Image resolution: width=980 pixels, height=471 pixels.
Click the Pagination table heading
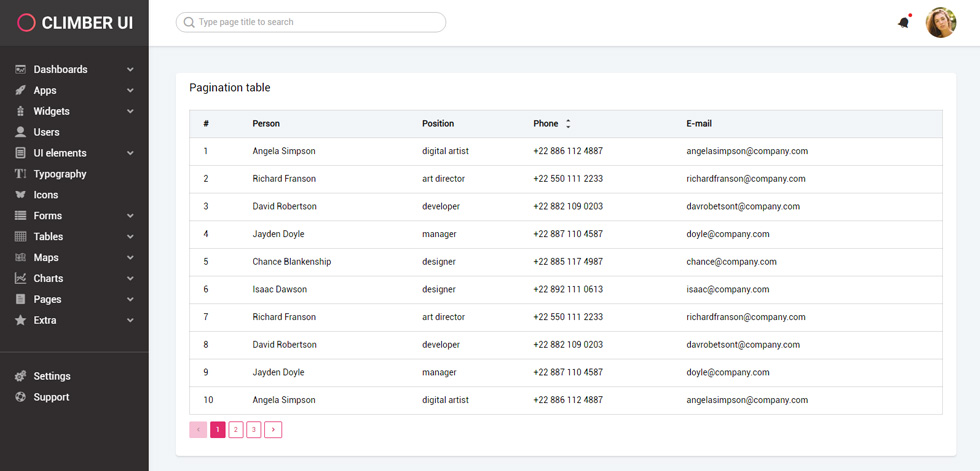pos(230,88)
